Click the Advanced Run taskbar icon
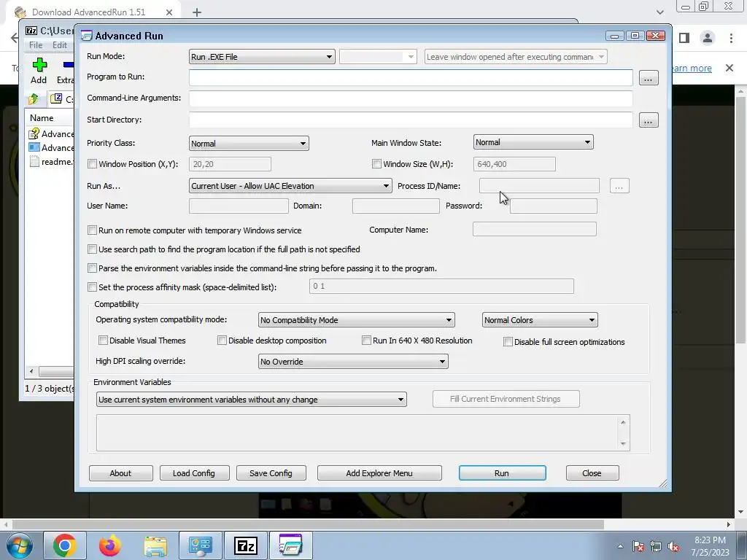This screenshot has height=560, width=747. 290,545
